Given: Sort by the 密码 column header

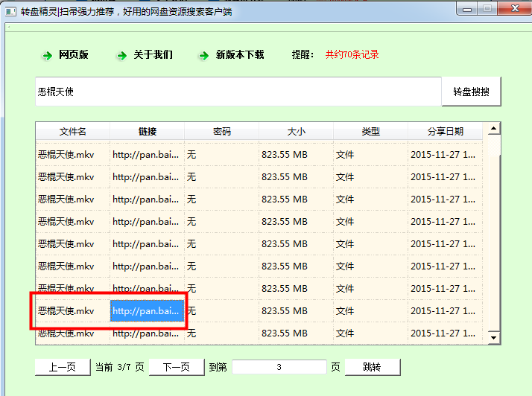Looking at the screenshot, I should tap(221, 131).
